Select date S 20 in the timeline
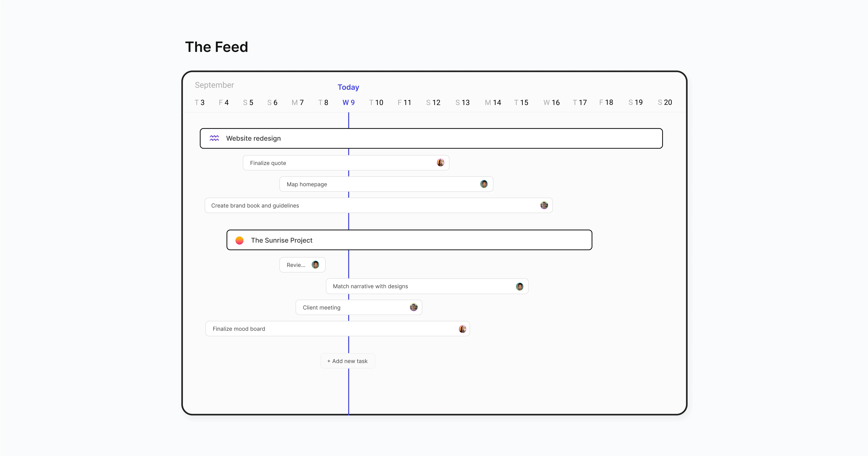 coord(665,102)
